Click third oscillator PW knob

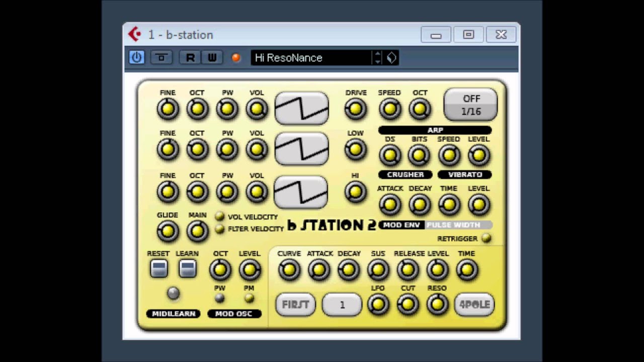227,192
